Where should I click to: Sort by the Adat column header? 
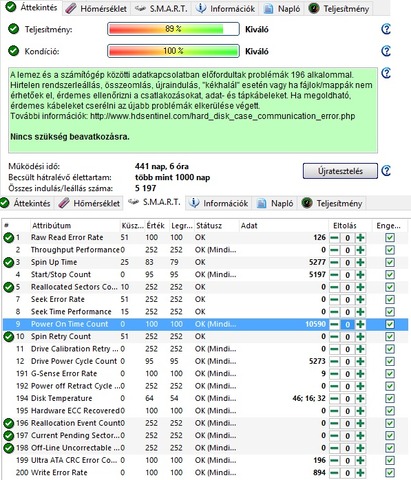tap(283, 226)
